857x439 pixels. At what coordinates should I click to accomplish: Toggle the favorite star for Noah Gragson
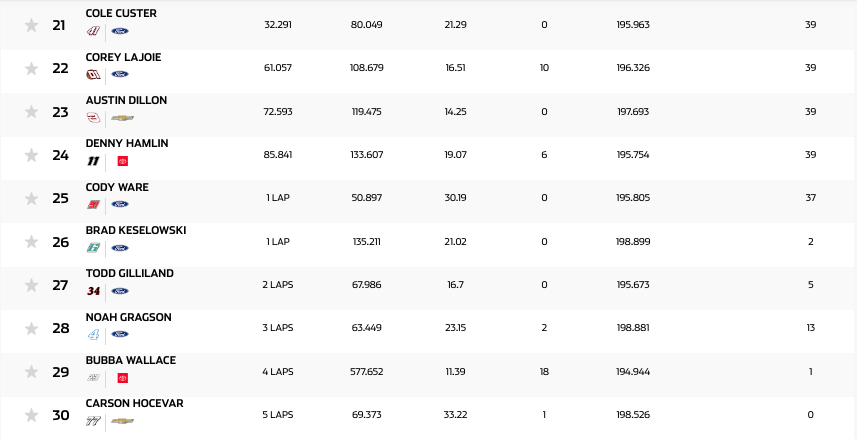tap(31, 329)
